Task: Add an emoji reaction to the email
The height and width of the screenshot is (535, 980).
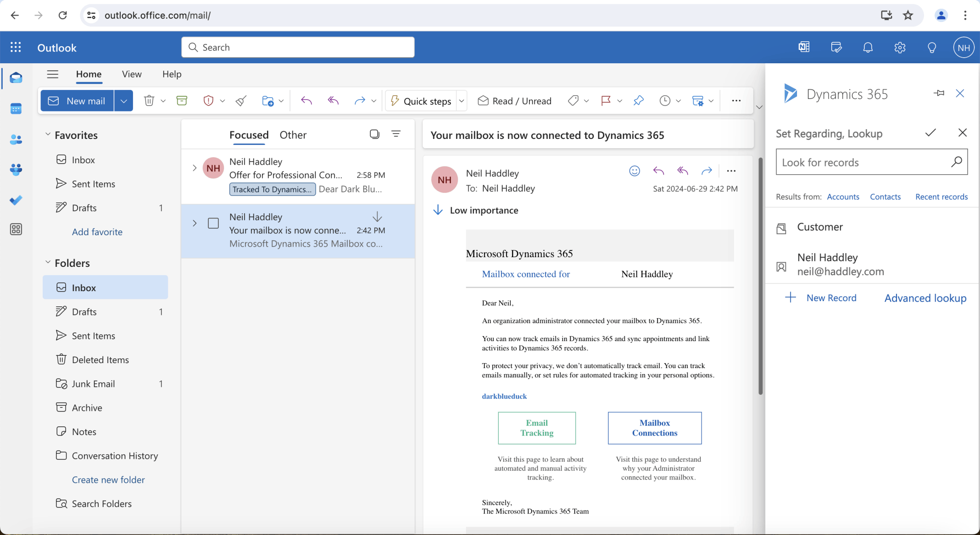Action: click(x=634, y=171)
